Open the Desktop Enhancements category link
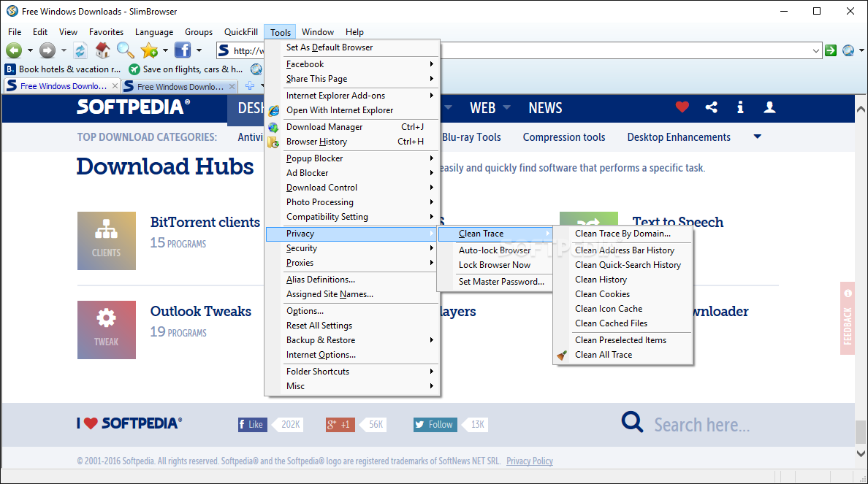The image size is (868, 484). [679, 137]
